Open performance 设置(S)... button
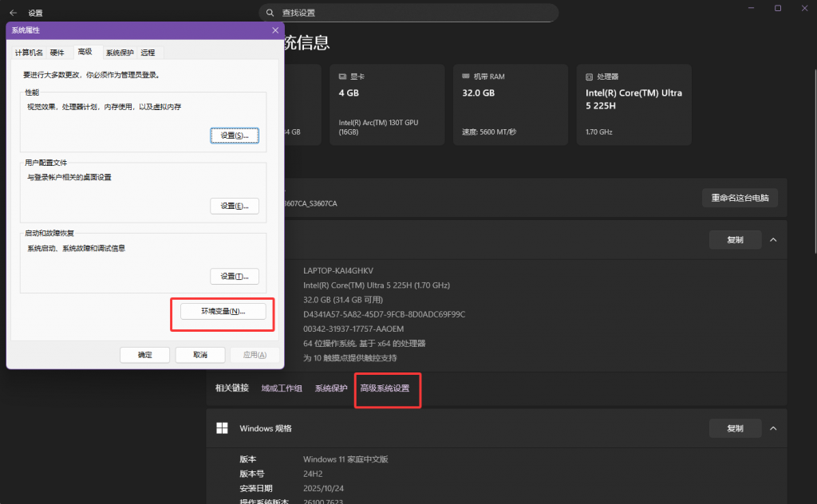 coord(235,136)
